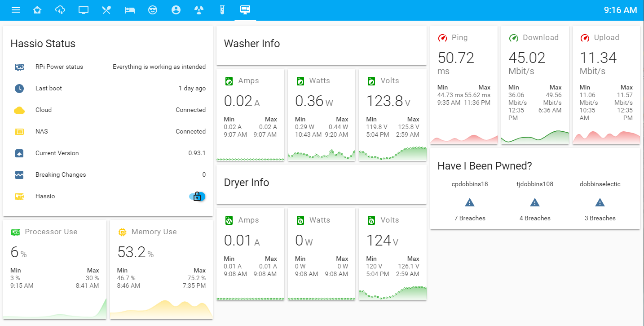644x326 pixels.
Task: Open the Ping speed gauge card
Action: (x=464, y=85)
